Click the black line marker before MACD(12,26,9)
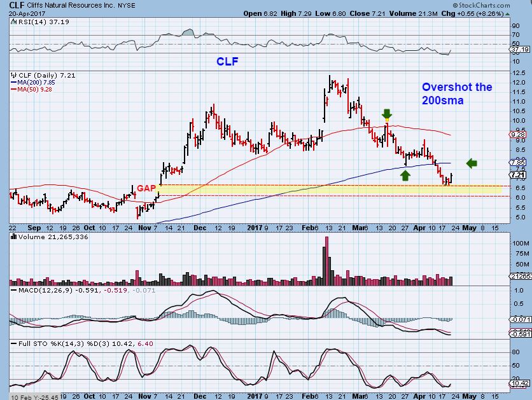The height and width of the screenshot is (400, 532). coord(14,291)
